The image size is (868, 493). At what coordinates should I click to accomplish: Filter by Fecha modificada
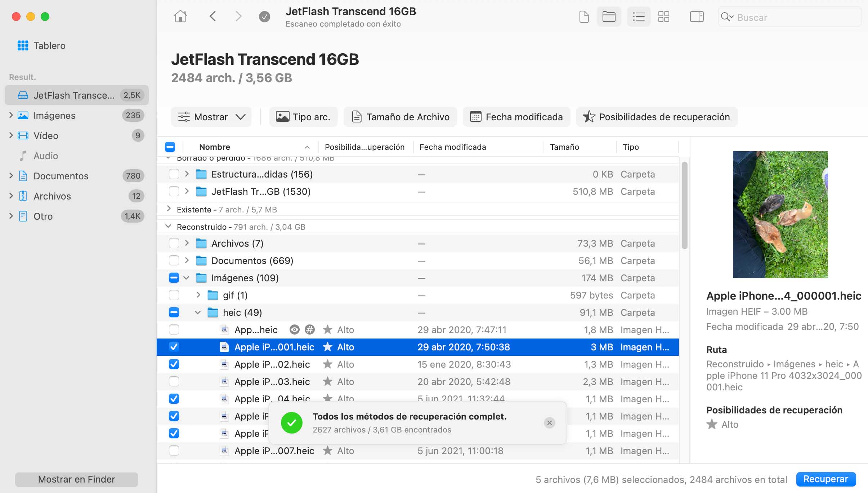point(516,117)
